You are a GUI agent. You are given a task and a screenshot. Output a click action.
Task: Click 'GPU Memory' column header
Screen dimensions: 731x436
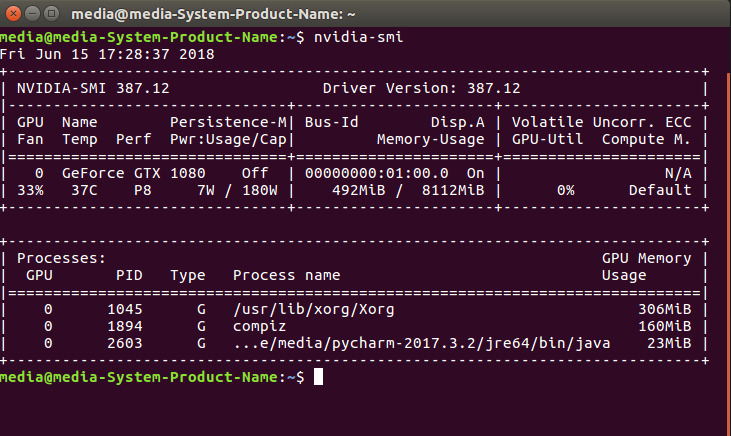[x=646, y=258]
